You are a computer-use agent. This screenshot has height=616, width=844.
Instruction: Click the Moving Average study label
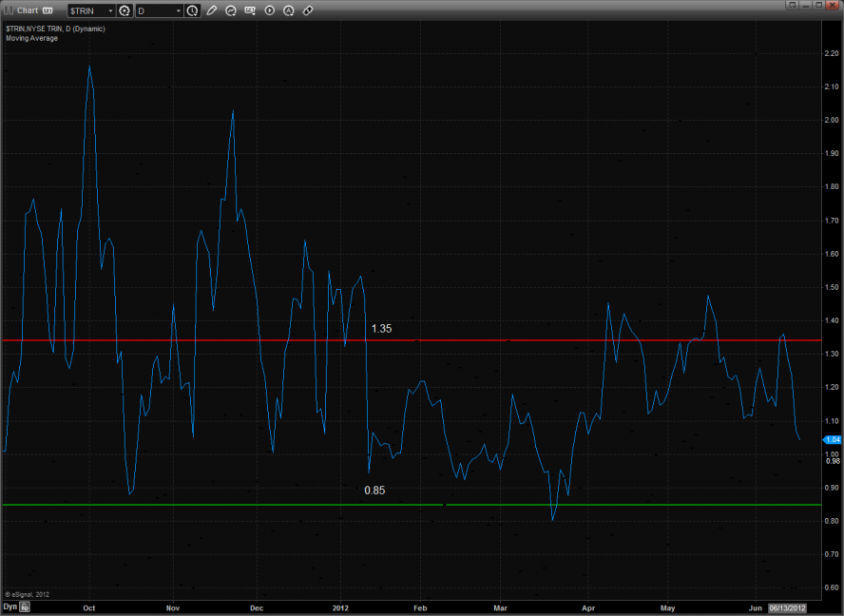pos(31,38)
